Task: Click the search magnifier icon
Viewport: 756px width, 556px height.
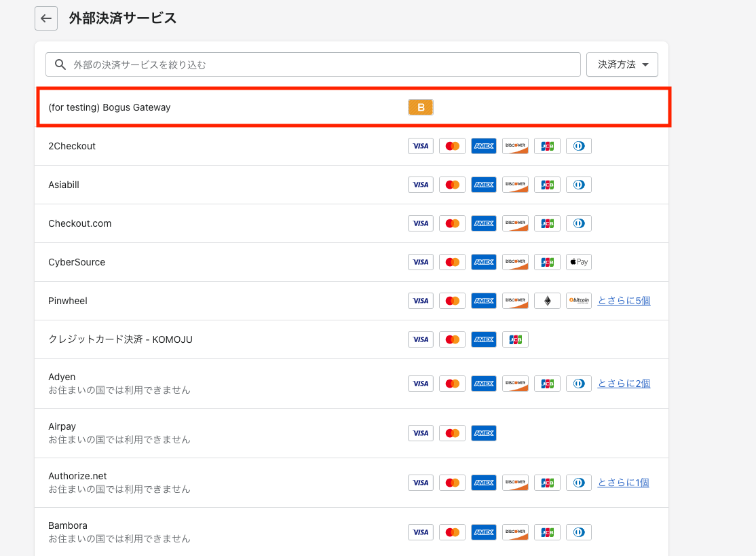Action: click(60, 64)
